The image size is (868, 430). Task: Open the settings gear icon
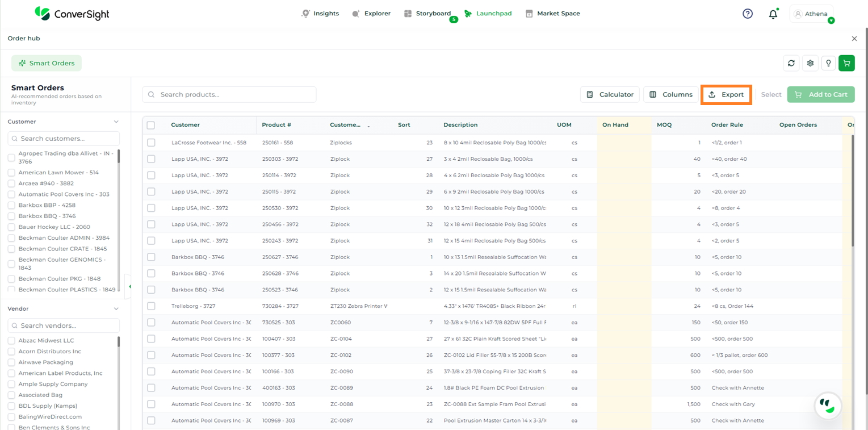click(x=810, y=63)
